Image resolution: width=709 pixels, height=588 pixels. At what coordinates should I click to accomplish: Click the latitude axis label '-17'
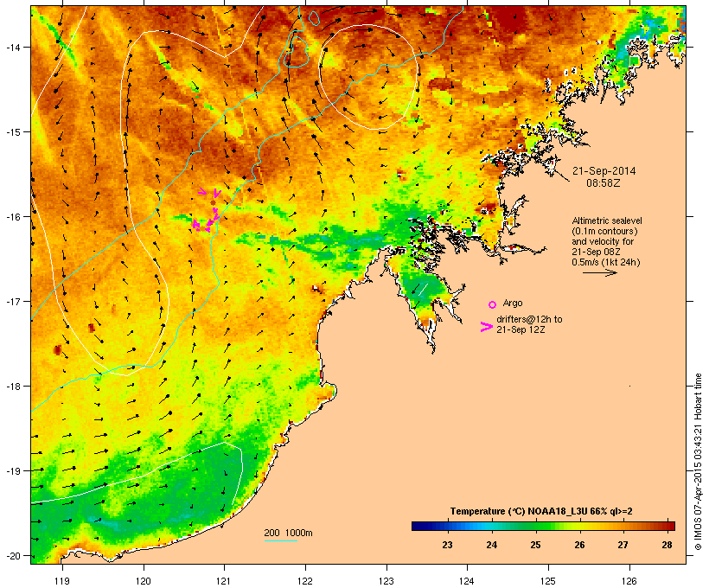[13, 302]
